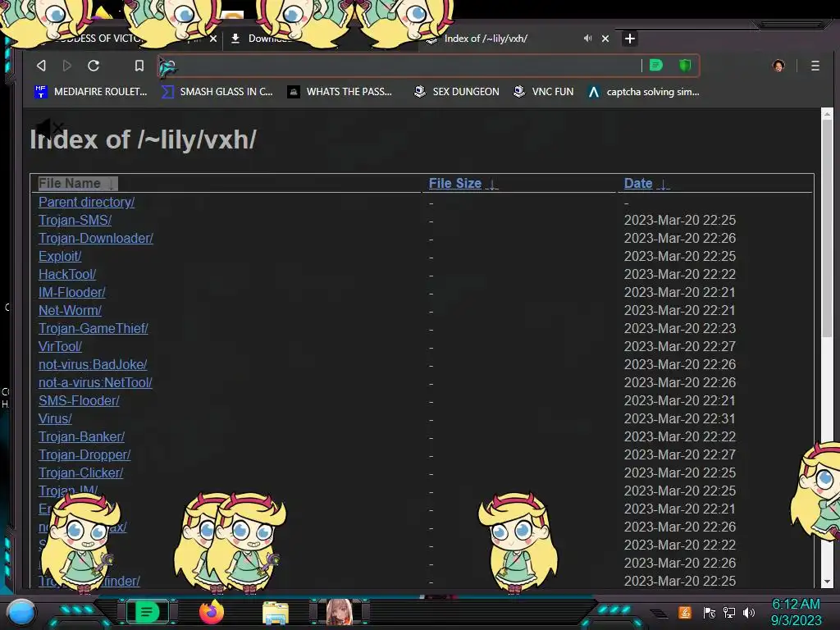Go back using the browser back arrow
Screen dimensions: 840x630
tap(41, 66)
